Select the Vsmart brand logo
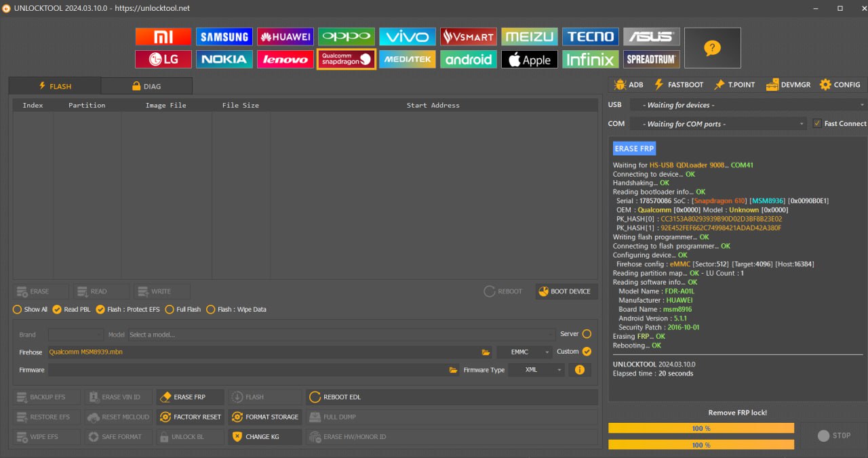Image resolution: width=868 pixels, height=458 pixels. pyautogui.click(x=469, y=37)
